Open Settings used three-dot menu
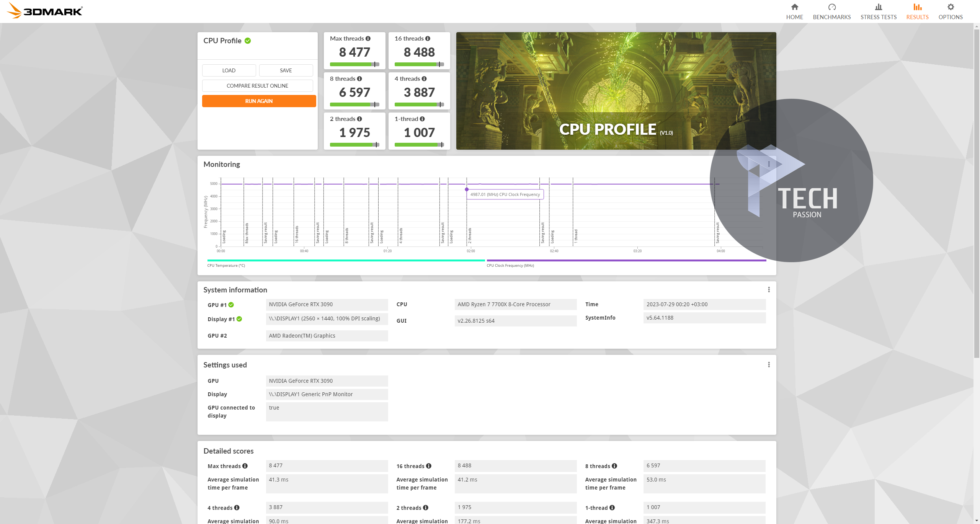The width and height of the screenshot is (980, 524). [x=768, y=365]
